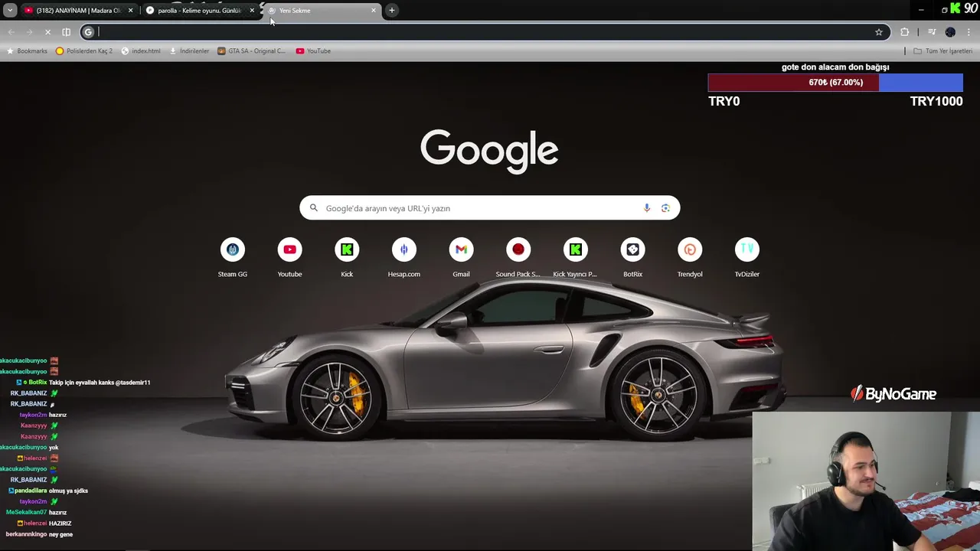Image resolution: width=980 pixels, height=551 pixels.
Task: Open the Chrome profile avatar
Action: pyautogui.click(x=950, y=32)
